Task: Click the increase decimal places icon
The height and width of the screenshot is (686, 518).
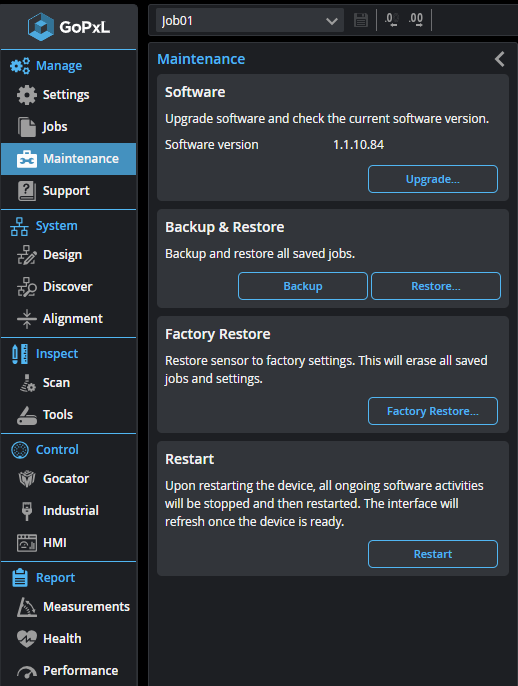Action: 416,20
